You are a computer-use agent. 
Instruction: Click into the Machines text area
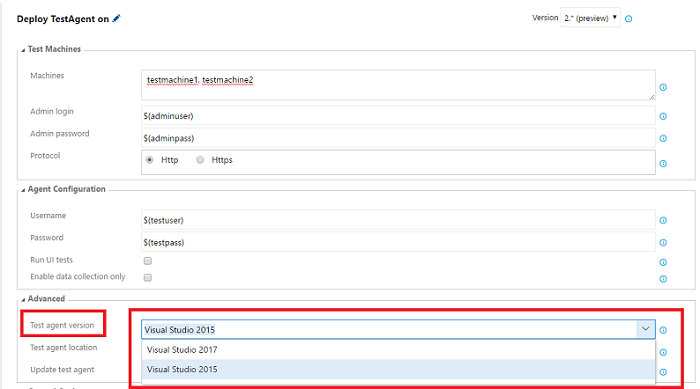coord(398,85)
